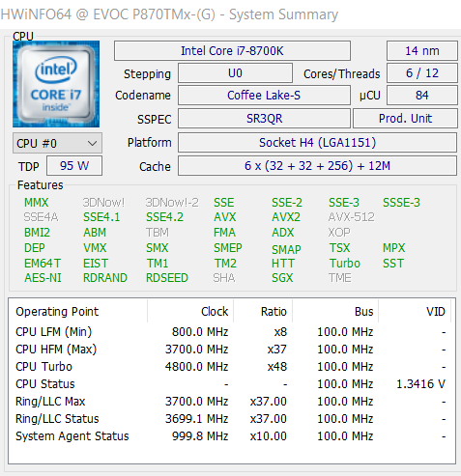Click the Operating Point column header

tap(78, 312)
